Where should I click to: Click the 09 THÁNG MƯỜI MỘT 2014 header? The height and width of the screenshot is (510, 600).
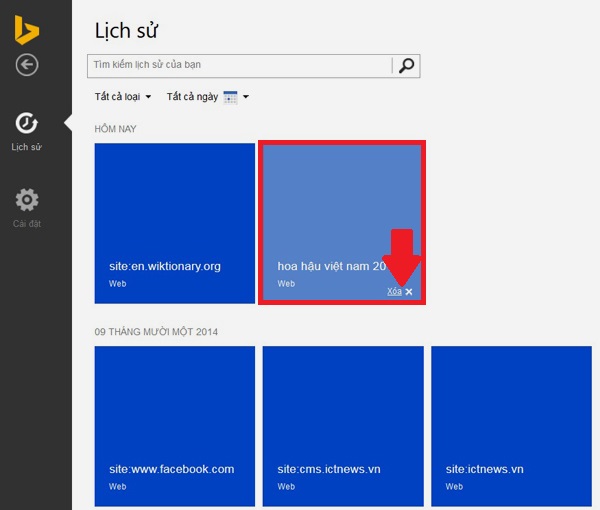pos(155,331)
